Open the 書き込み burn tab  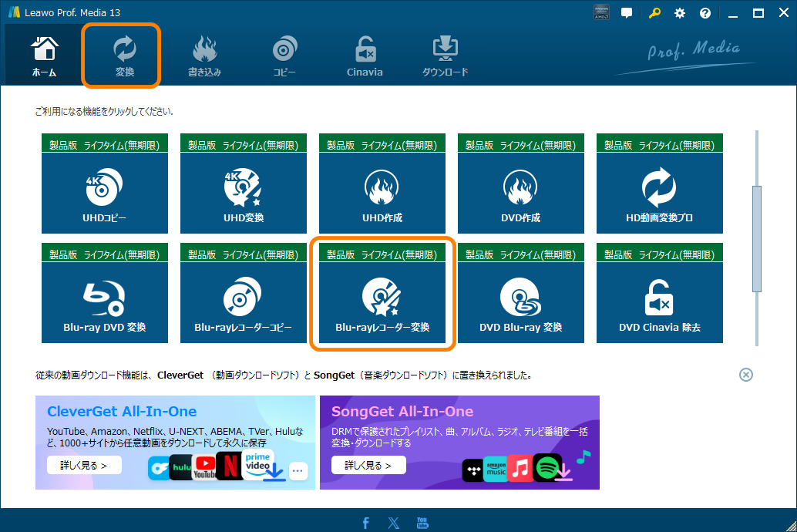204,56
